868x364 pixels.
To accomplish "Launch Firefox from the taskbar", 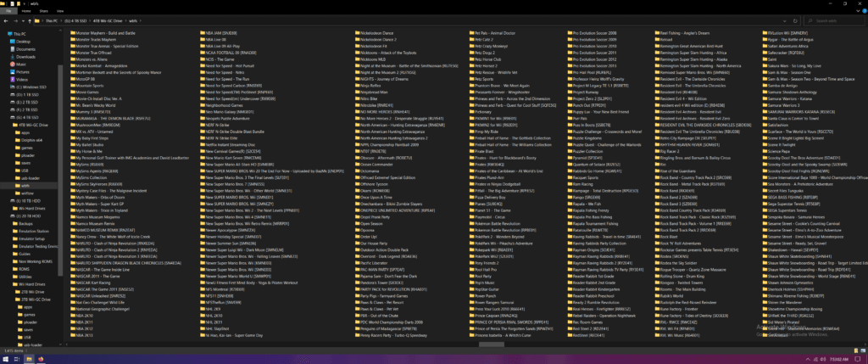I will [x=41, y=359].
